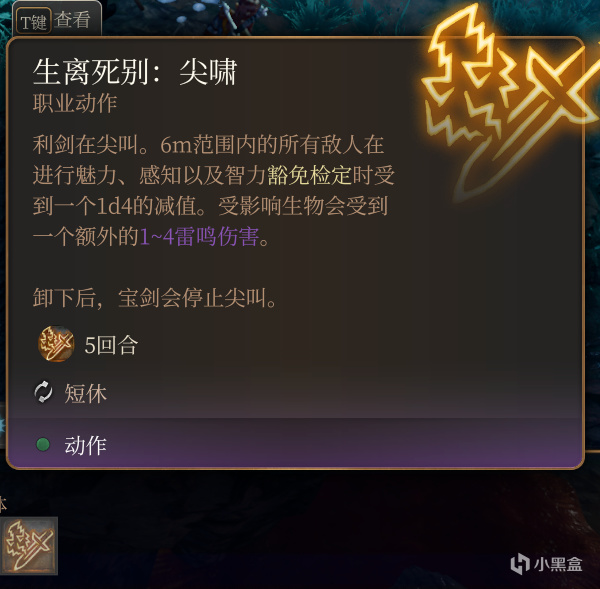Open the 豁免检定 highlighted keyword link
This screenshot has width=600, height=589.
(x=309, y=175)
